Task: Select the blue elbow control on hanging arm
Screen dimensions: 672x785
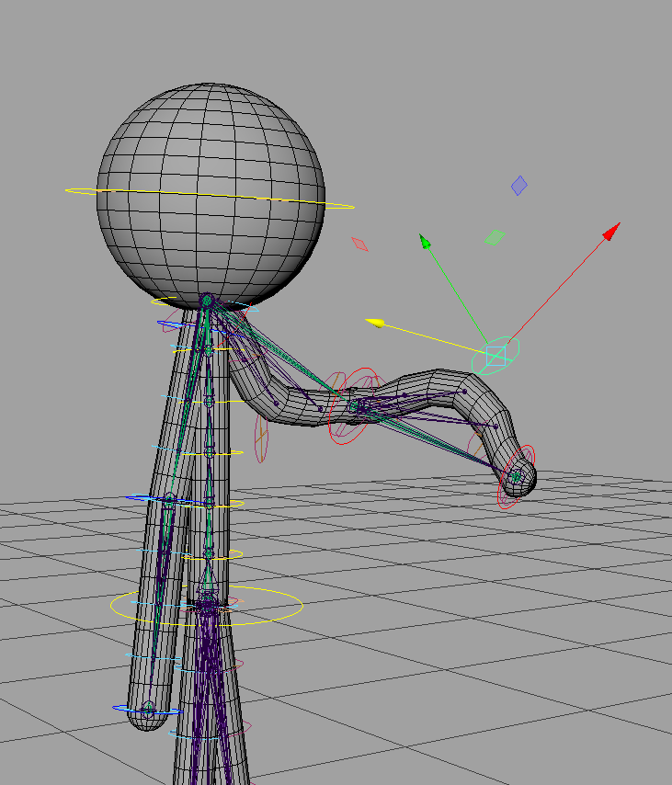Action: 167,499
